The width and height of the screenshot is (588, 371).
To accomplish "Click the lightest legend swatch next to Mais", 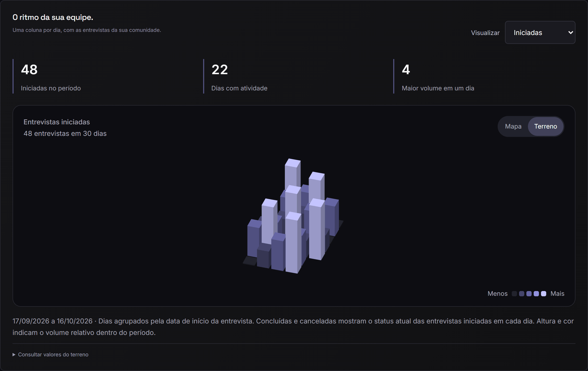I will coord(544,294).
